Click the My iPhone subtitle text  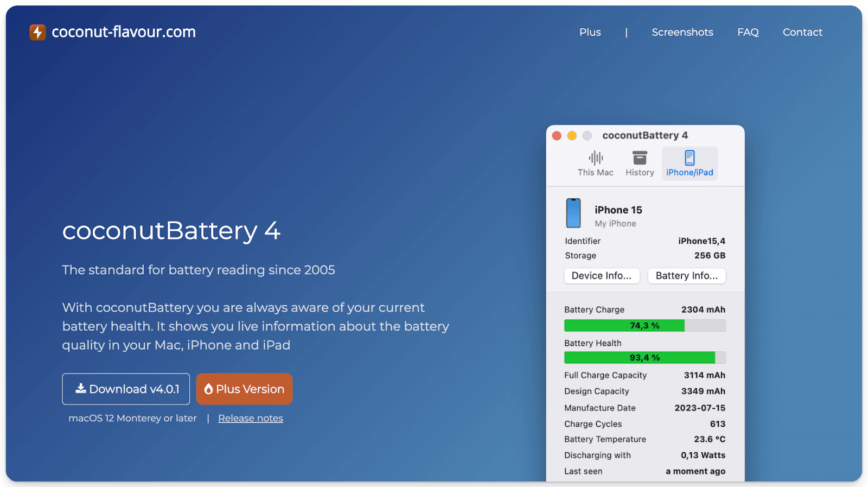pos(615,224)
